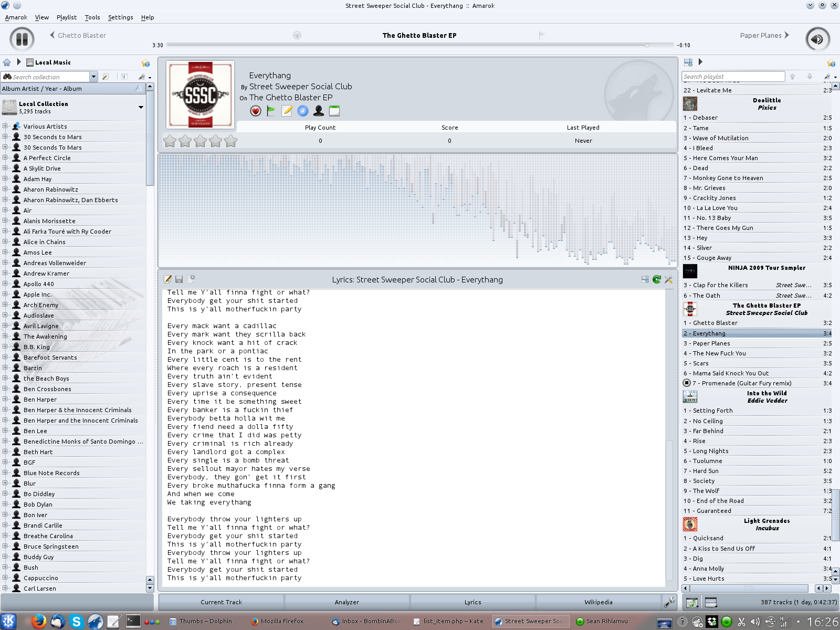Image resolution: width=840 pixels, height=630 pixels.
Task: Open the Help menu
Action: pos(148,17)
